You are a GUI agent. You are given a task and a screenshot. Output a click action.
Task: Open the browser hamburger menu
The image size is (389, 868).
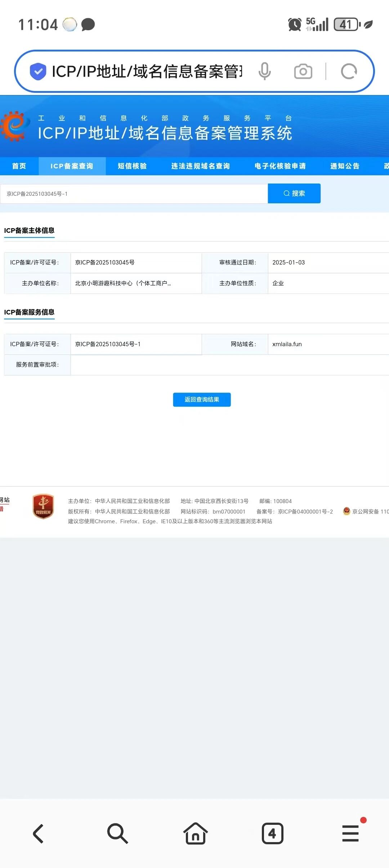click(350, 833)
